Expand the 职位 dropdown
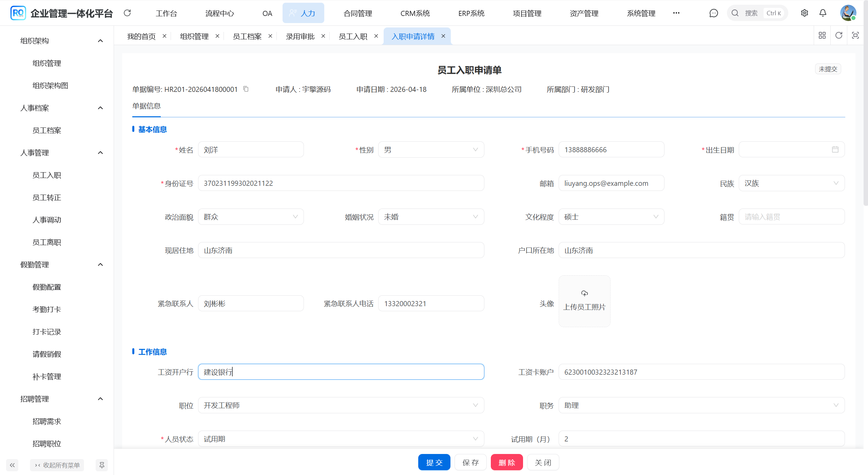The image size is (868, 475). 341,405
